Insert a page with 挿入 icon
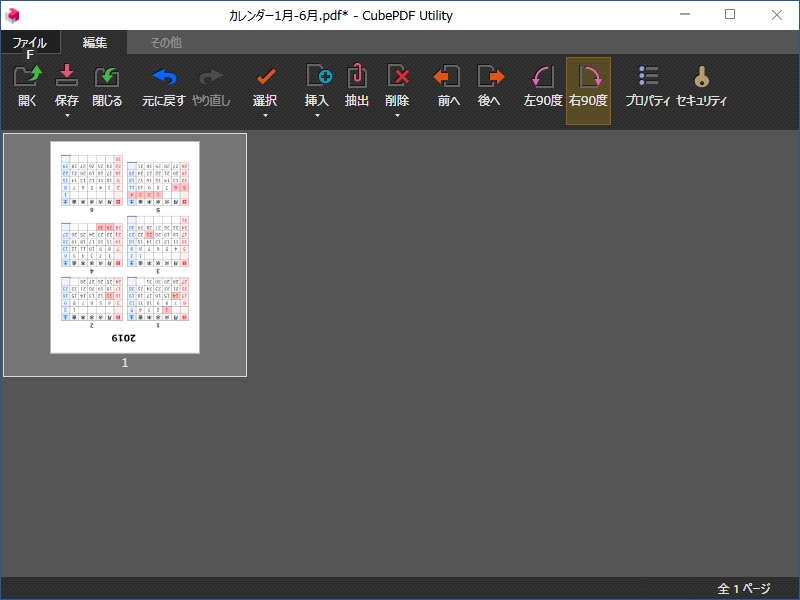800x600 pixels. click(318, 77)
